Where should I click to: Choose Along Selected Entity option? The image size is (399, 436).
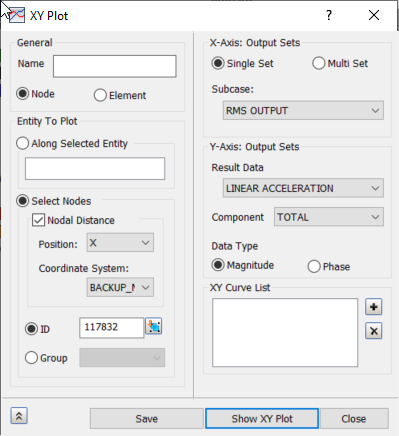[22, 143]
